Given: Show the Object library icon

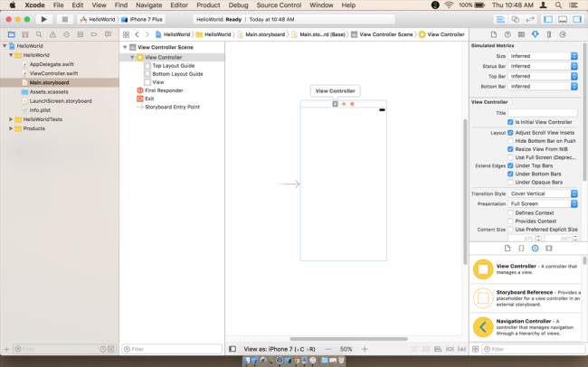Looking at the screenshot, I should point(536,249).
